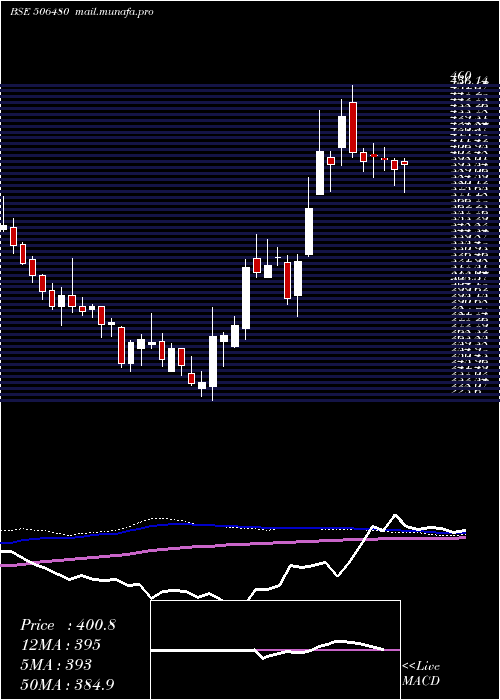Click the 460 price axis label
Screen dimensions: 500x700
tap(461, 75)
